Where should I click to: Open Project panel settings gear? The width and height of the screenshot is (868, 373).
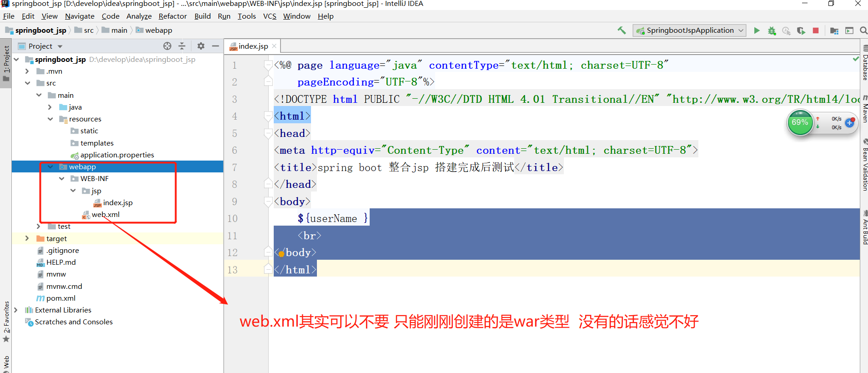(201, 46)
